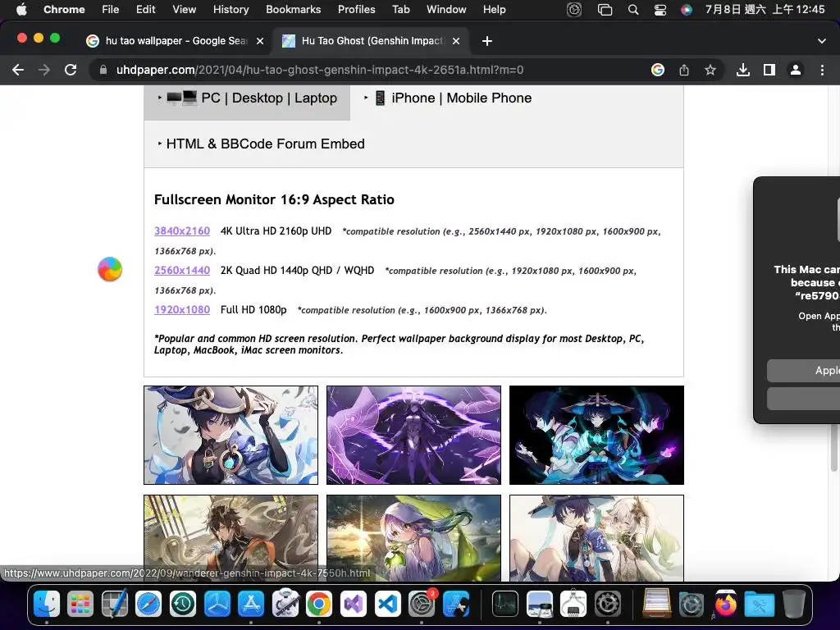Open Activity Monitor from the Dock
Image resolution: width=840 pixels, height=630 pixels.
pos(504,604)
